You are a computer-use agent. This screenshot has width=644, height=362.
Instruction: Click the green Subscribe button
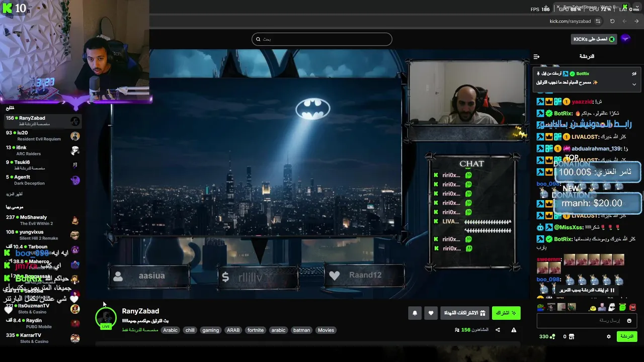[x=506, y=313]
